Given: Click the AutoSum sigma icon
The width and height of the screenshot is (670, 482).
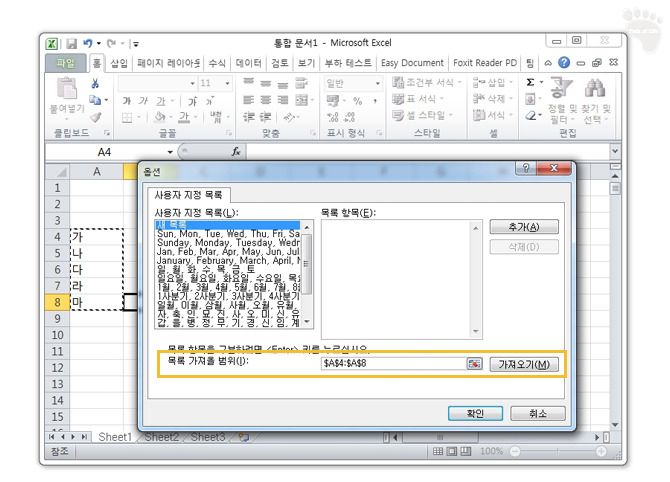Looking at the screenshot, I should [530, 82].
